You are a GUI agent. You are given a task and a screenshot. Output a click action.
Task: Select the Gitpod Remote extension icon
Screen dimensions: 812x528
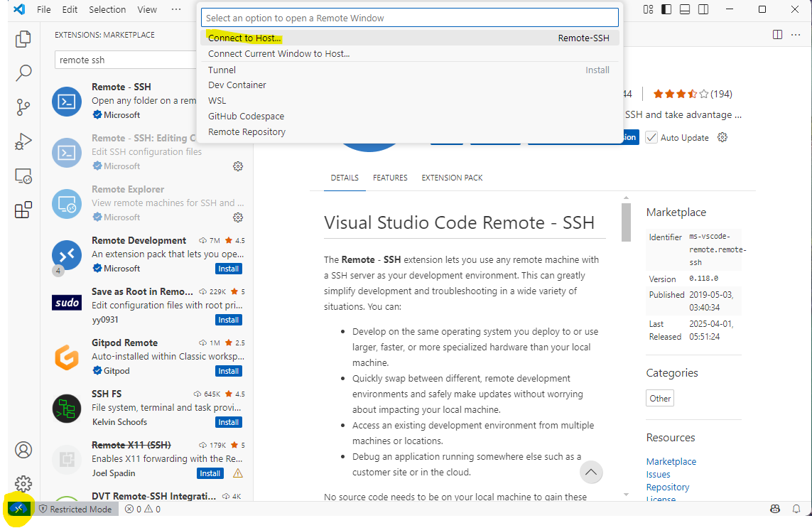click(67, 357)
